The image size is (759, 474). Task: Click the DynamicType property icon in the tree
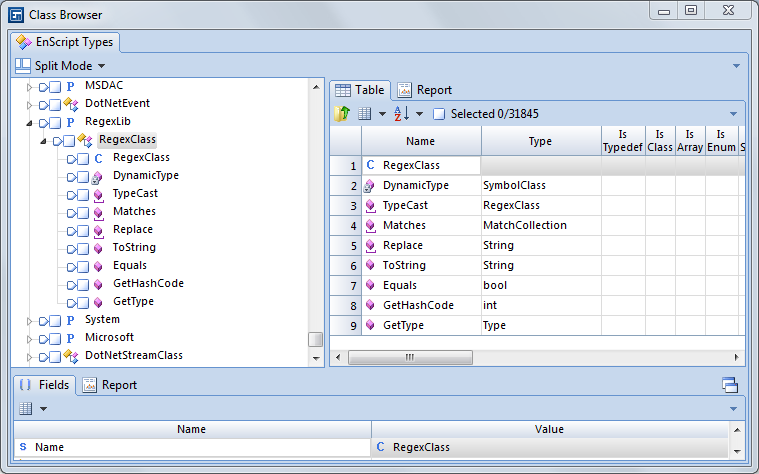pyautogui.click(x=97, y=178)
